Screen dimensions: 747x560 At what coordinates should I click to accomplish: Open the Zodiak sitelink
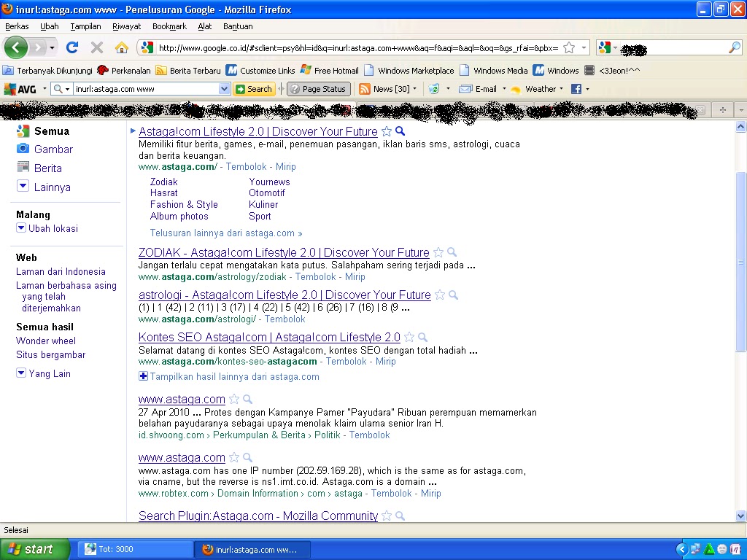tap(164, 182)
